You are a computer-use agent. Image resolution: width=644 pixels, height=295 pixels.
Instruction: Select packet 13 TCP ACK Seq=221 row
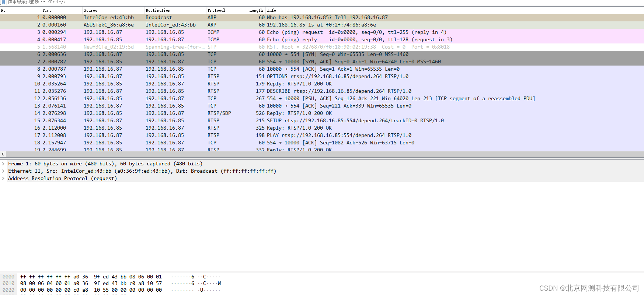pos(322,106)
